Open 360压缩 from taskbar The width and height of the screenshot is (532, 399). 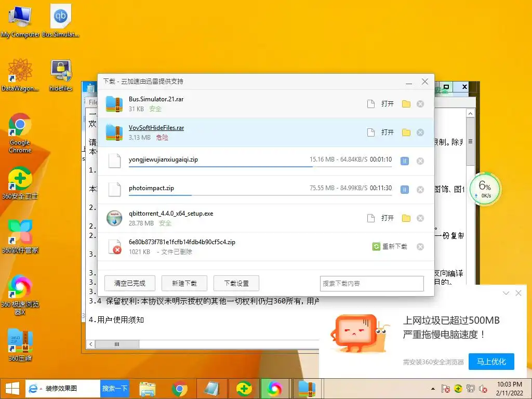(307, 389)
